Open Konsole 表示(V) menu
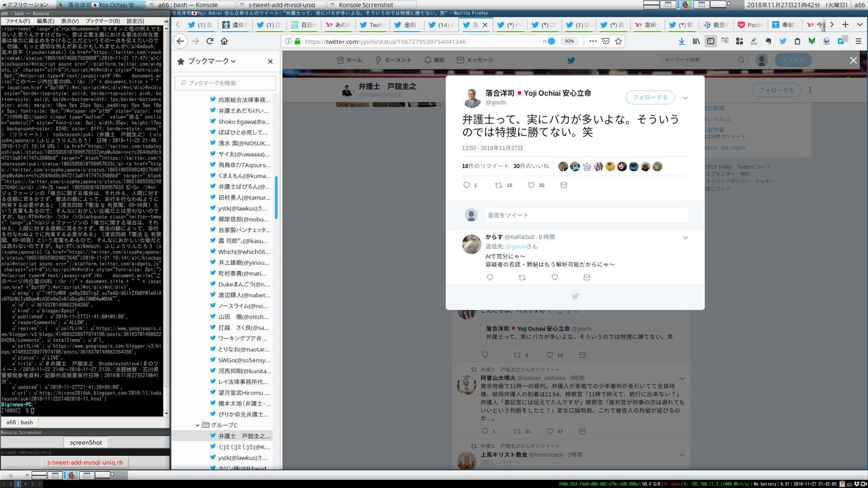The image size is (868, 488). pyautogui.click(x=70, y=21)
